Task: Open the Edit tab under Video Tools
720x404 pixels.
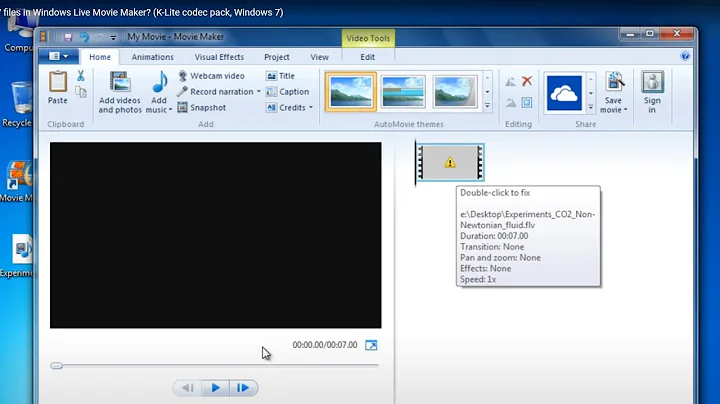Action: (x=367, y=57)
